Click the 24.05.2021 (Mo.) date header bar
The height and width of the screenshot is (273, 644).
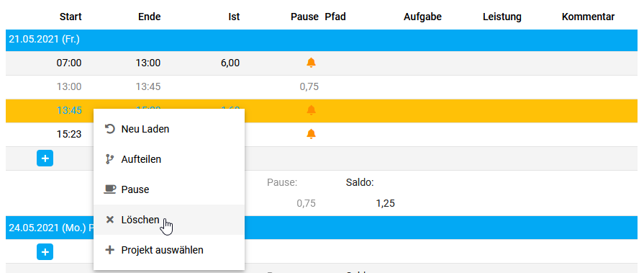321,228
